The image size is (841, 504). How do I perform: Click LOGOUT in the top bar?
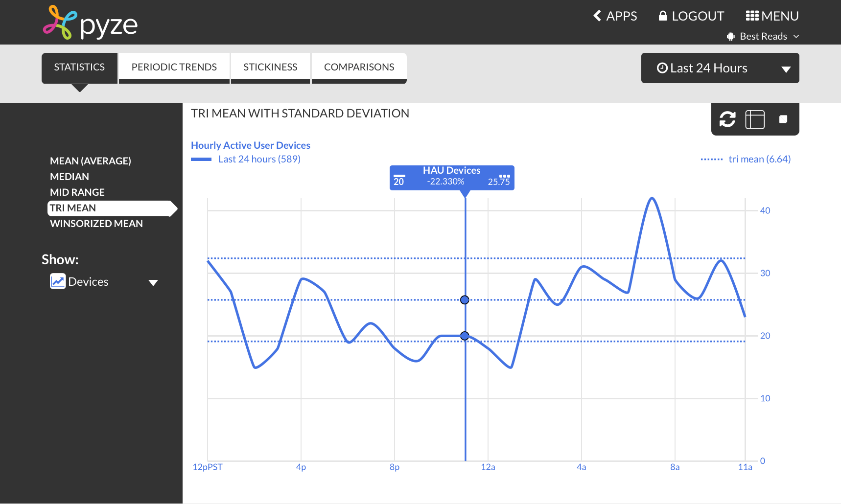tap(698, 15)
